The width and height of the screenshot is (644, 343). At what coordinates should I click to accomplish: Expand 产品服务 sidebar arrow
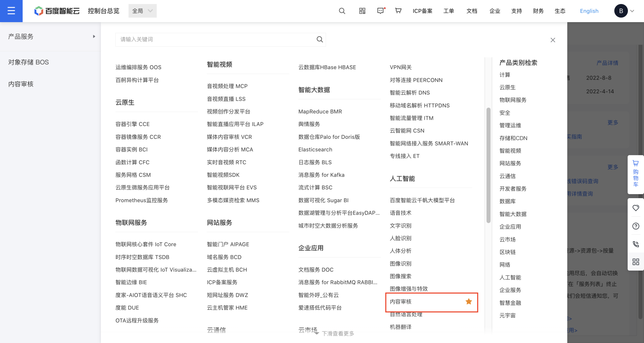(x=94, y=36)
